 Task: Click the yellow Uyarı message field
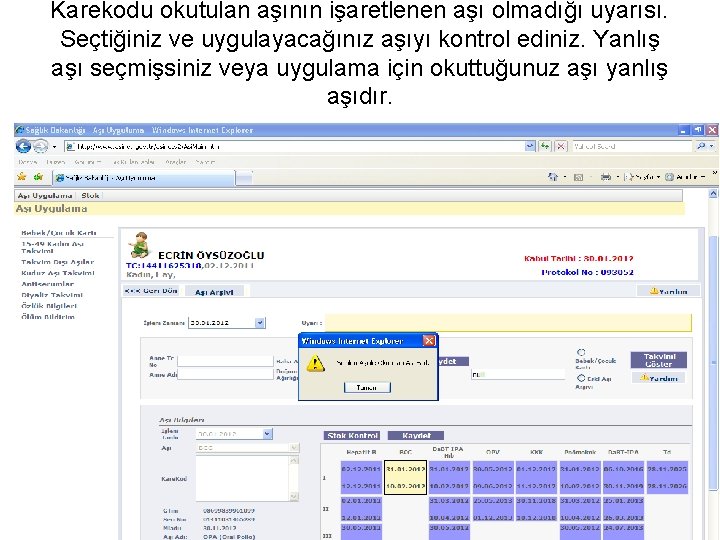point(508,323)
